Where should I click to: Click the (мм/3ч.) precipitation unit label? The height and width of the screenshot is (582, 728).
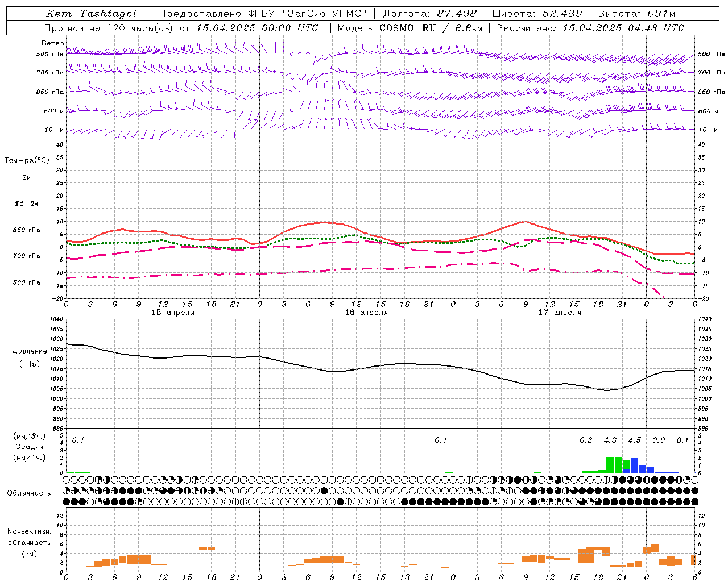coord(30,436)
